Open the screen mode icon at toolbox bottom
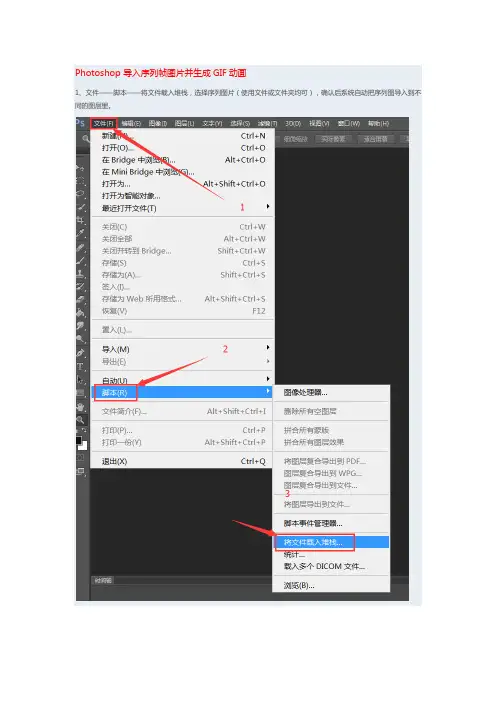496x702 pixels. tap(81, 471)
